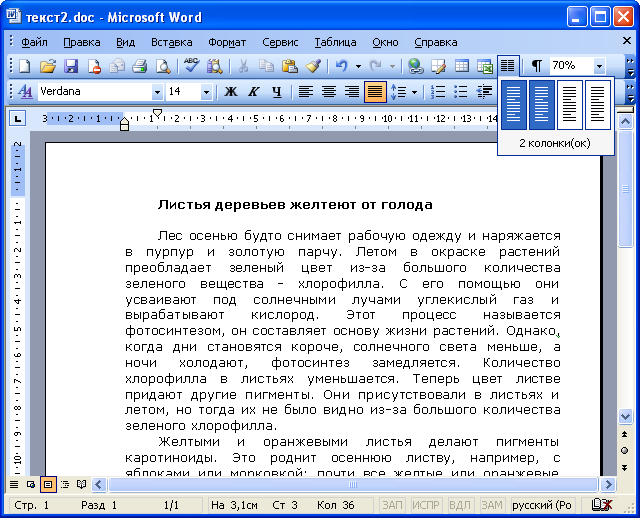The height and width of the screenshot is (518, 640).
Task: Toggle bold formatting Ж
Action: [x=231, y=91]
